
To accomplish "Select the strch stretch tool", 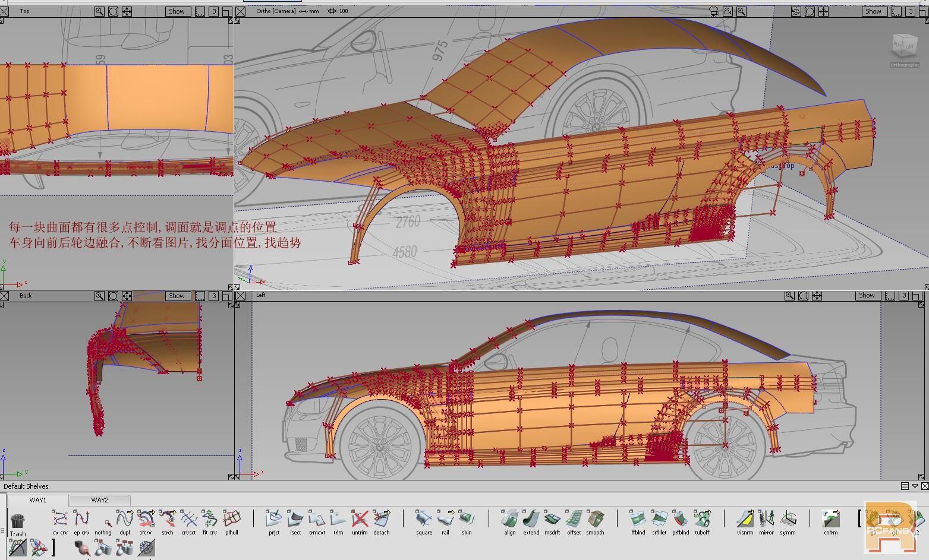I will (168, 523).
